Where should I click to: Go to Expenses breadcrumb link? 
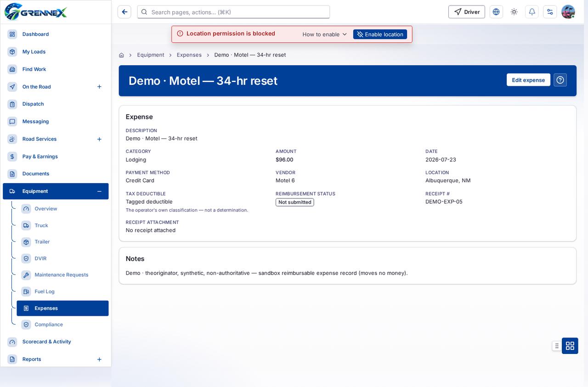pos(189,55)
